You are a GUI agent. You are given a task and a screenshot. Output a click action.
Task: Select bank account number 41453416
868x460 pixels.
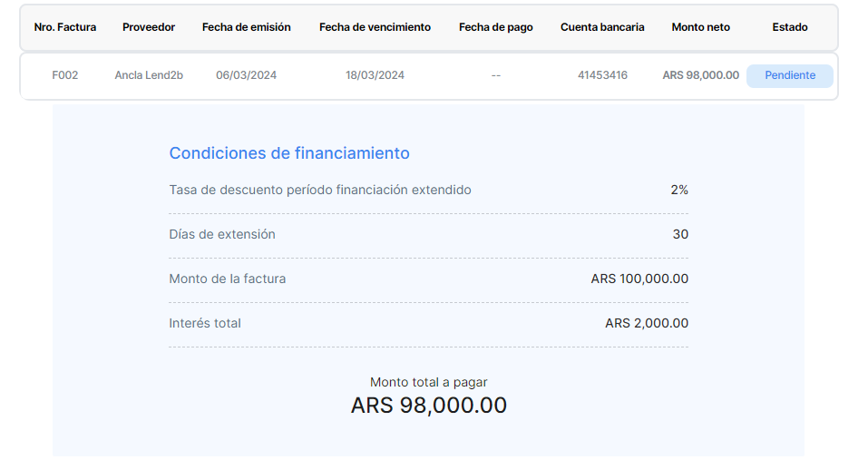point(602,75)
